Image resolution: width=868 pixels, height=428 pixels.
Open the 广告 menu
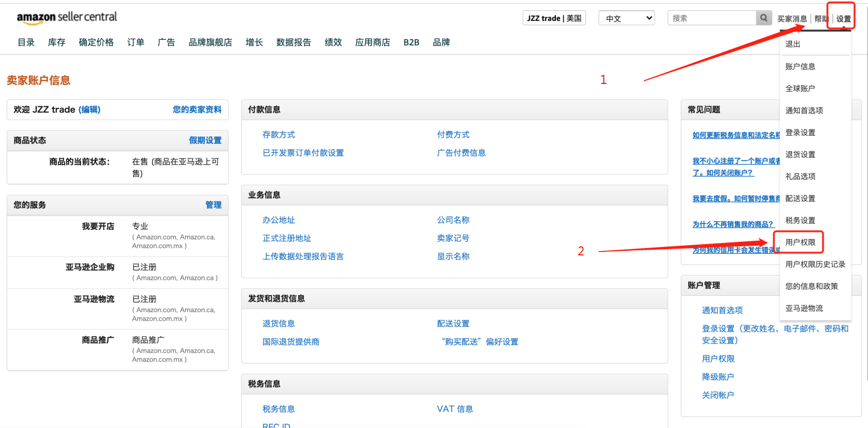click(x=166, y=43)
